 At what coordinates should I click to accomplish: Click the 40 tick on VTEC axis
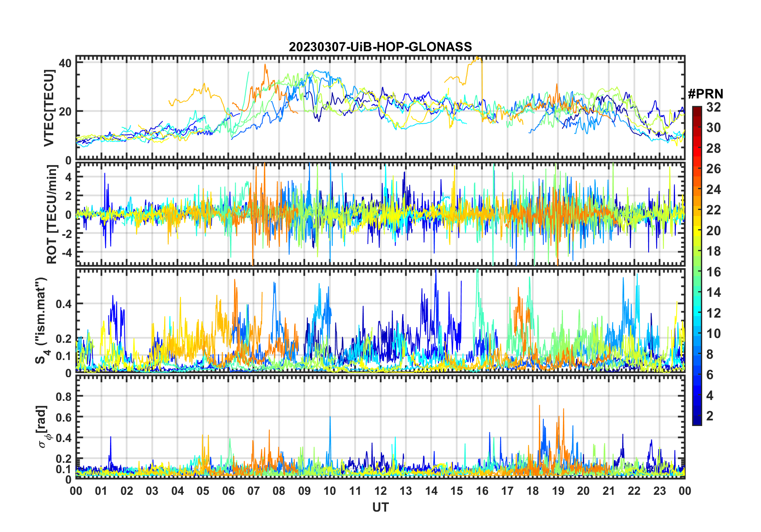(65, 63)
